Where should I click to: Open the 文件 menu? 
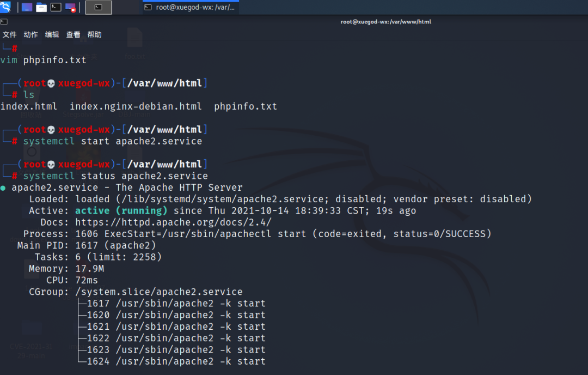(9, 34)
